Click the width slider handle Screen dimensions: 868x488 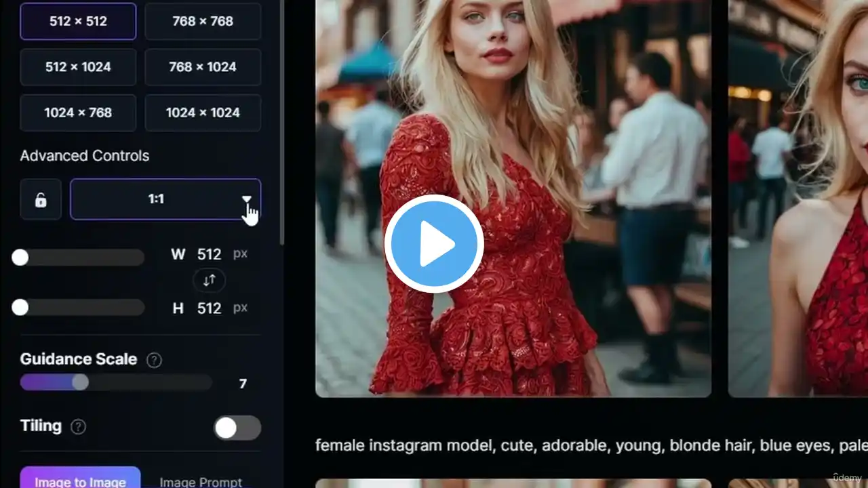coord(20,257)
